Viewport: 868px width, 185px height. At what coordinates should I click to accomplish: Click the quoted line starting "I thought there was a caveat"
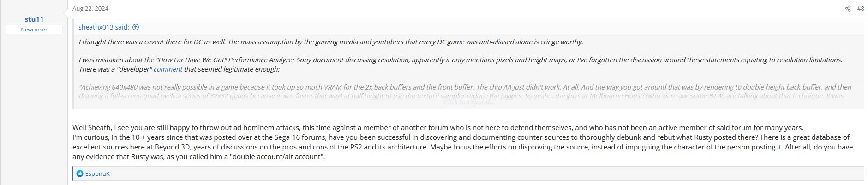coord(330,42)
